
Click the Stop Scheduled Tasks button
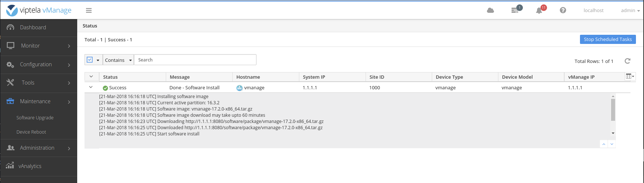(607, 40)
